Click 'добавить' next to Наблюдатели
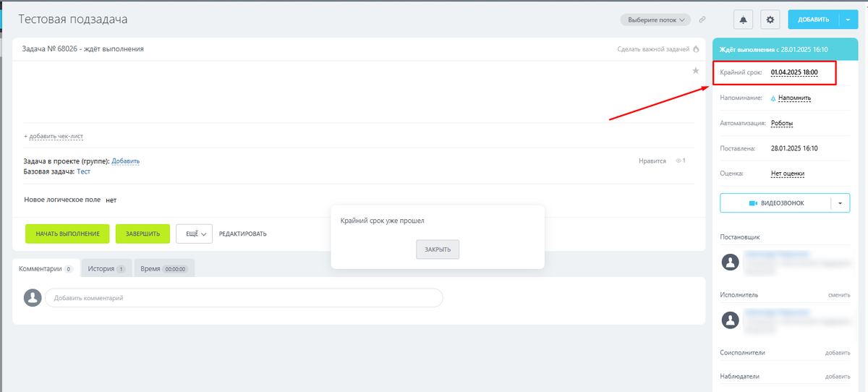The width and height of the screenshot is (868, 392). pyautogui.click(x=838, y=377)
